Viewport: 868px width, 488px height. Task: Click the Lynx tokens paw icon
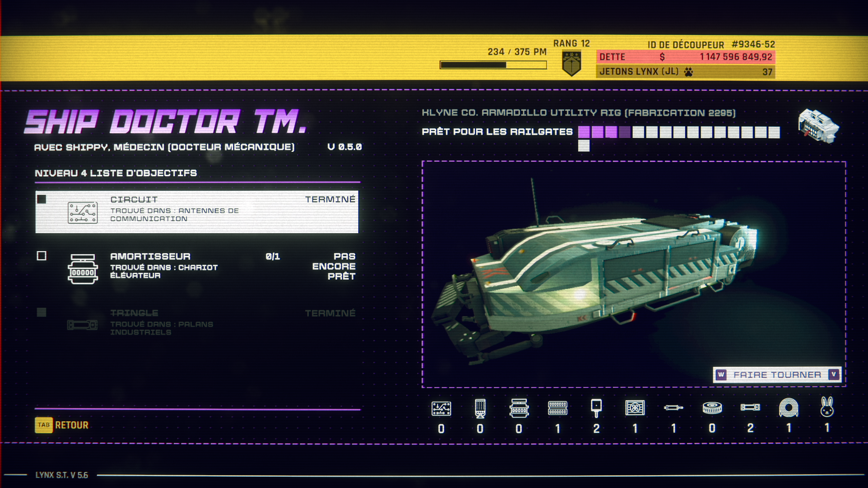pos(689,72)
